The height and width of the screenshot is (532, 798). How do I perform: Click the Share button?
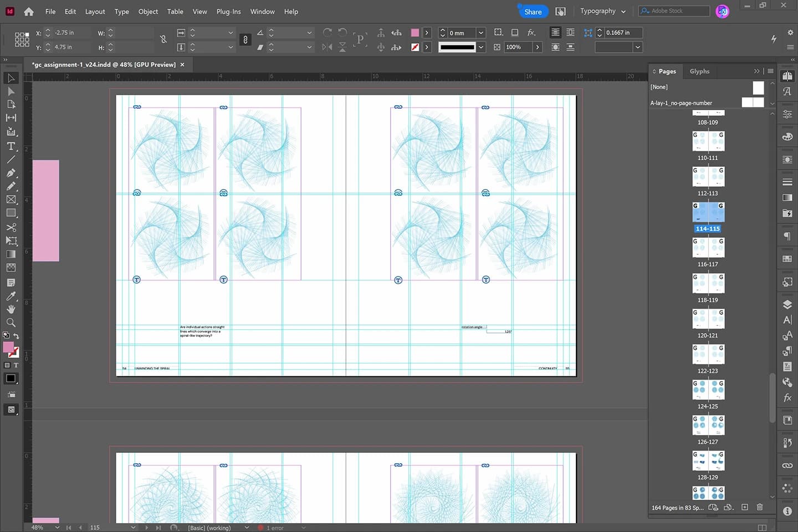tap(533, 12)
